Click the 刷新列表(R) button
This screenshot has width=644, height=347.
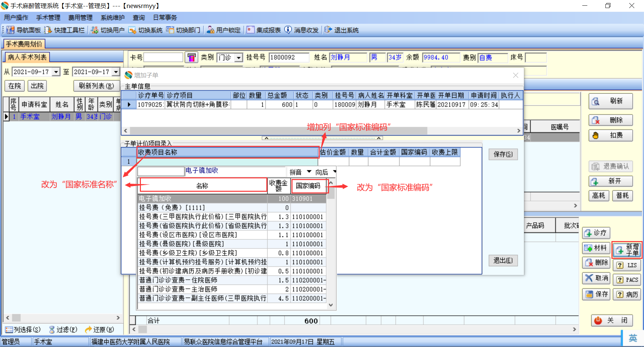point(97,86)
